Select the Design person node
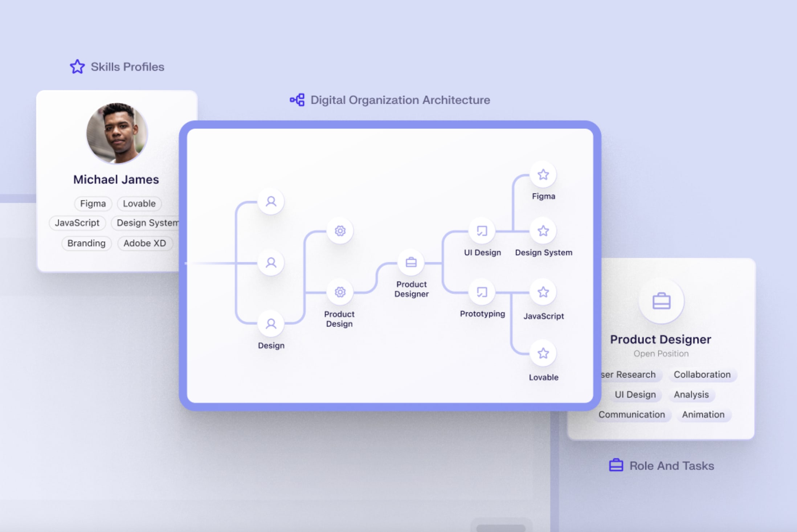797x532 pixels. pos(271,324)
